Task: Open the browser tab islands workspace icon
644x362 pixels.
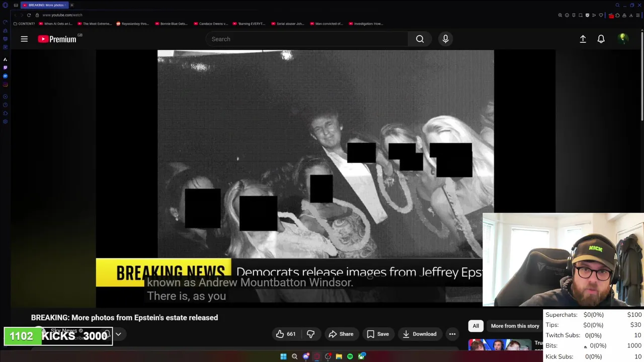Action: click(x=16, y=5)
